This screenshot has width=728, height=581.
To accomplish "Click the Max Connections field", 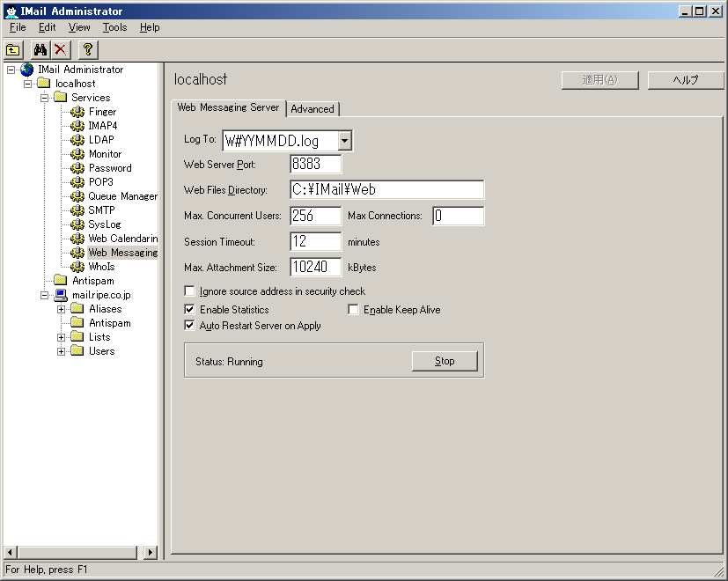I will 459,216.
